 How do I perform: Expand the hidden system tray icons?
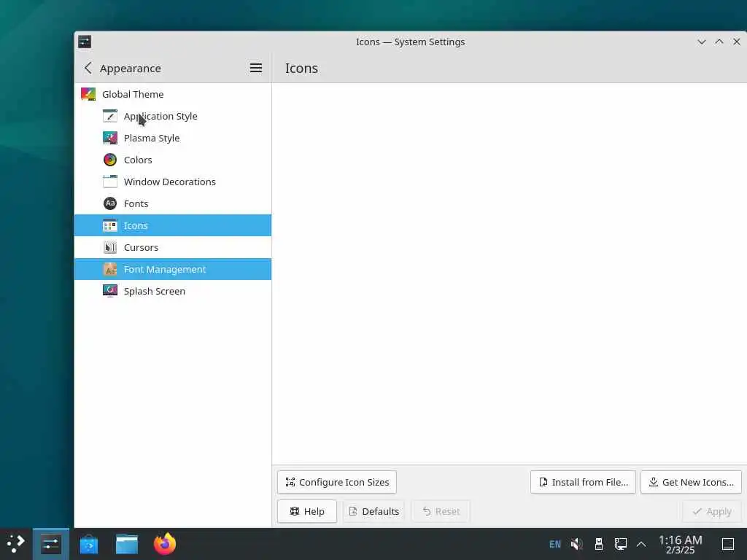(x=641, y=544)
